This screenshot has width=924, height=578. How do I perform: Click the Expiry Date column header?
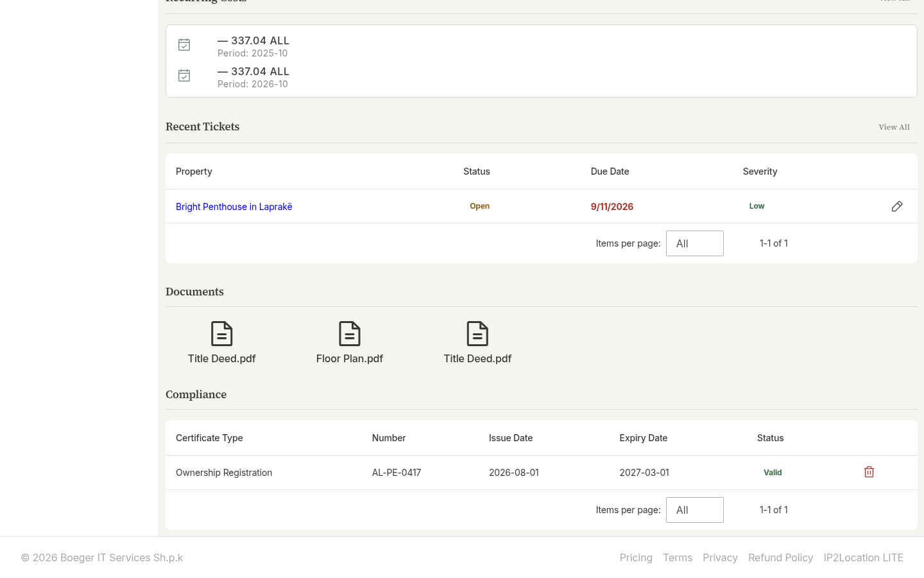point(644,438)
